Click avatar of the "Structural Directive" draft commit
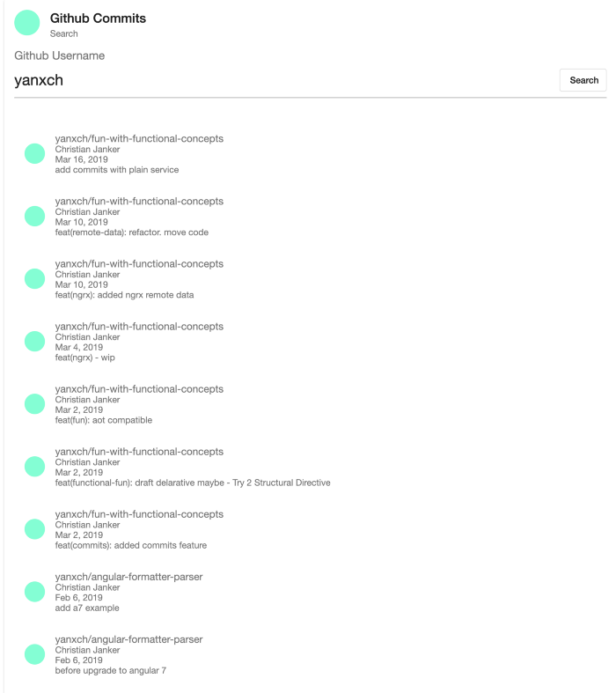 click(x=35, y=467)
